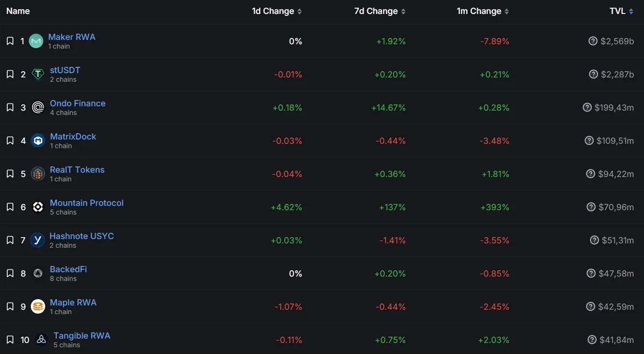Open the Hashnote USYC protocol link
Viewport: 644px width, 354px height.
click(82, 236)
